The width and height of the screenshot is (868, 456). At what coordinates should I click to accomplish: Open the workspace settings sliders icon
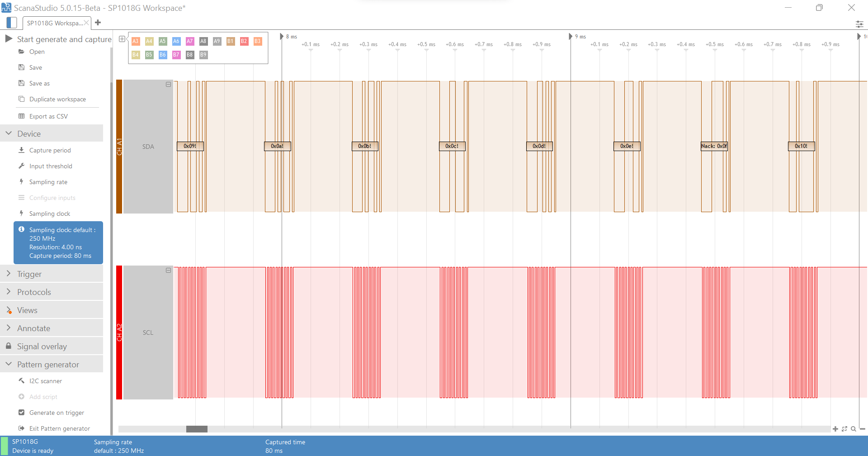tap(859, 24)
